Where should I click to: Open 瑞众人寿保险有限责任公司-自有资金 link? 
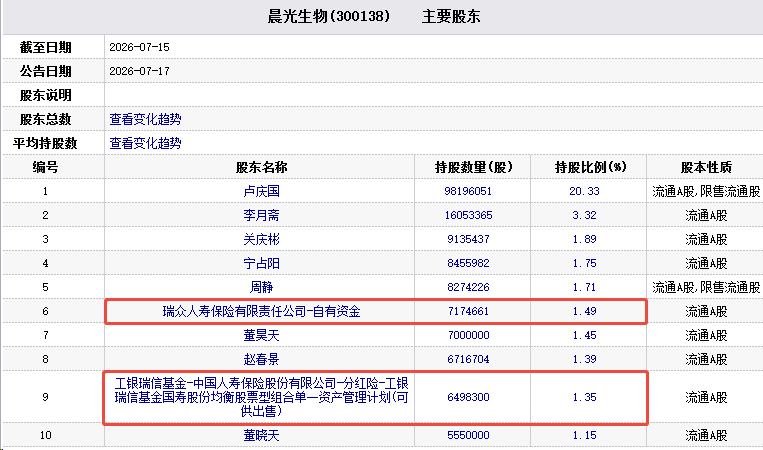click(x=261, y=311)
